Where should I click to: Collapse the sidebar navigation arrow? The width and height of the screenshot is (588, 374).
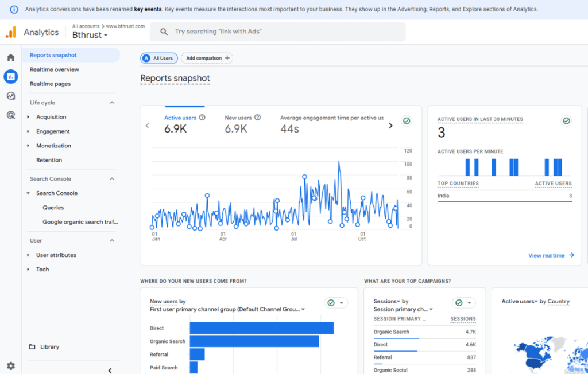tap(110, 370)
